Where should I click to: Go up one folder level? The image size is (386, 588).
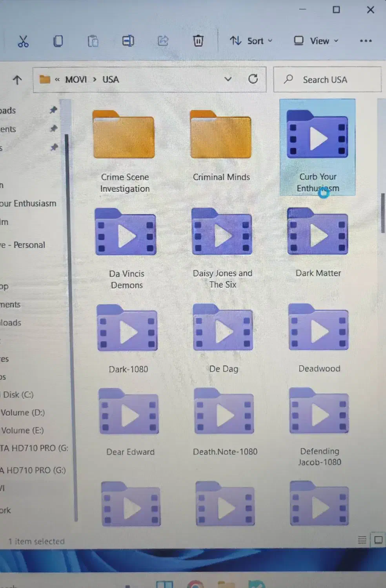click(x=17, y=80)
